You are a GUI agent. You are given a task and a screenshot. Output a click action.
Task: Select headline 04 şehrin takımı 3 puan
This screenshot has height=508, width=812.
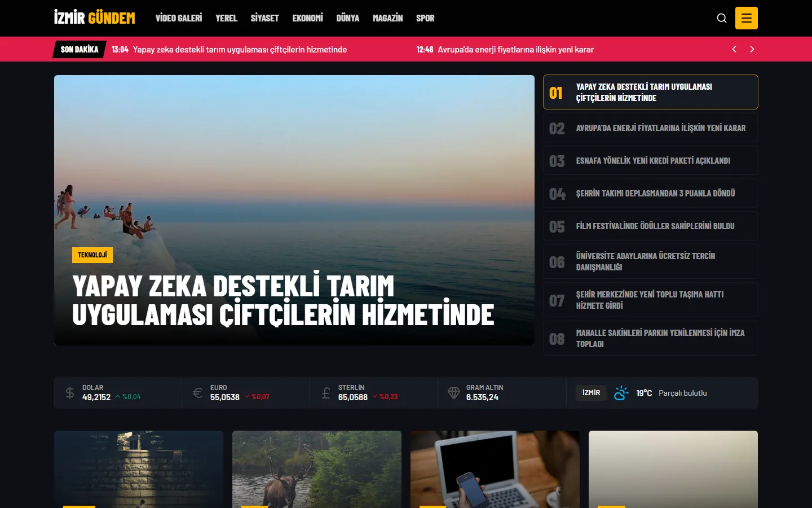pos(651,194)
